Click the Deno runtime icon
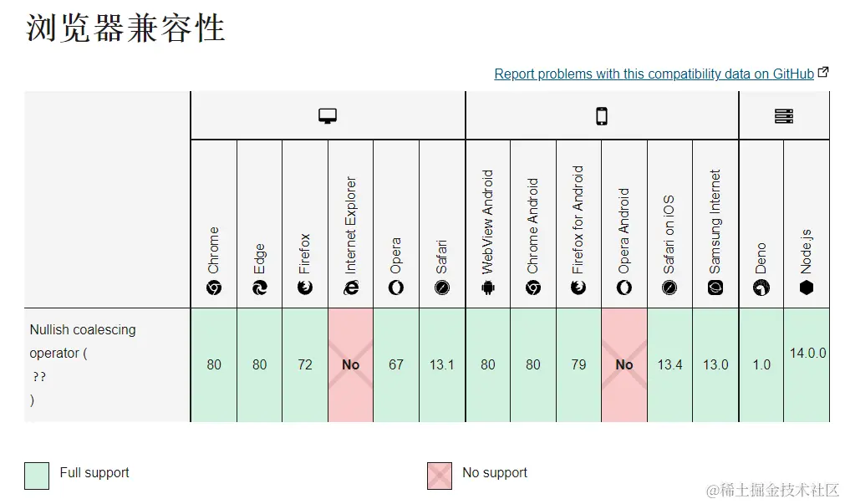 point(761,288)
